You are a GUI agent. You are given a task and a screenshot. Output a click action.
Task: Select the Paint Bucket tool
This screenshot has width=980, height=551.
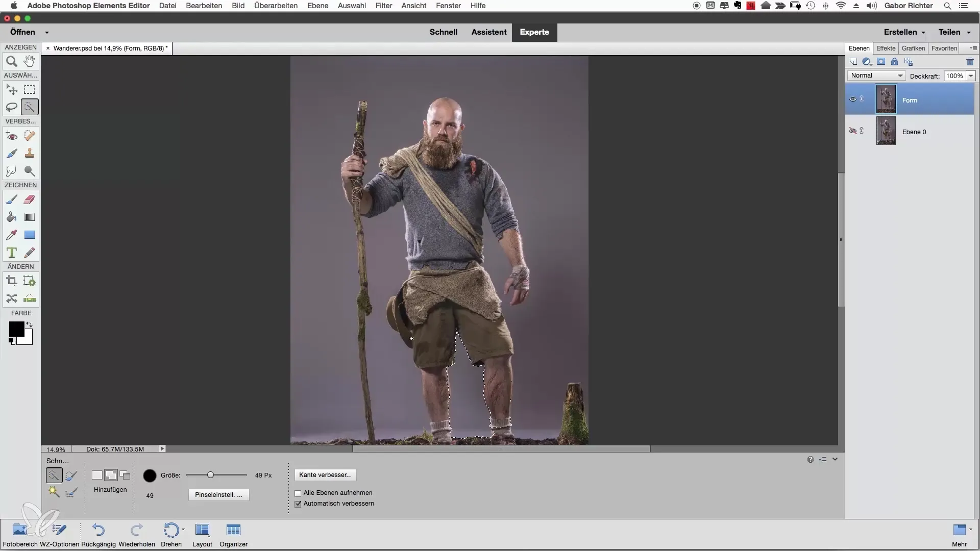(x=11, y=217)
